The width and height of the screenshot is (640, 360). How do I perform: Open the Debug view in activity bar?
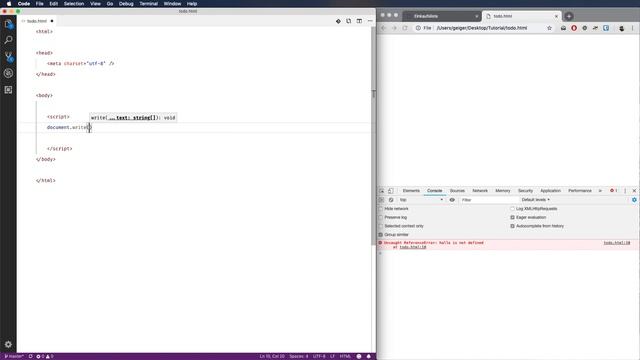click(x=8, y=73)
